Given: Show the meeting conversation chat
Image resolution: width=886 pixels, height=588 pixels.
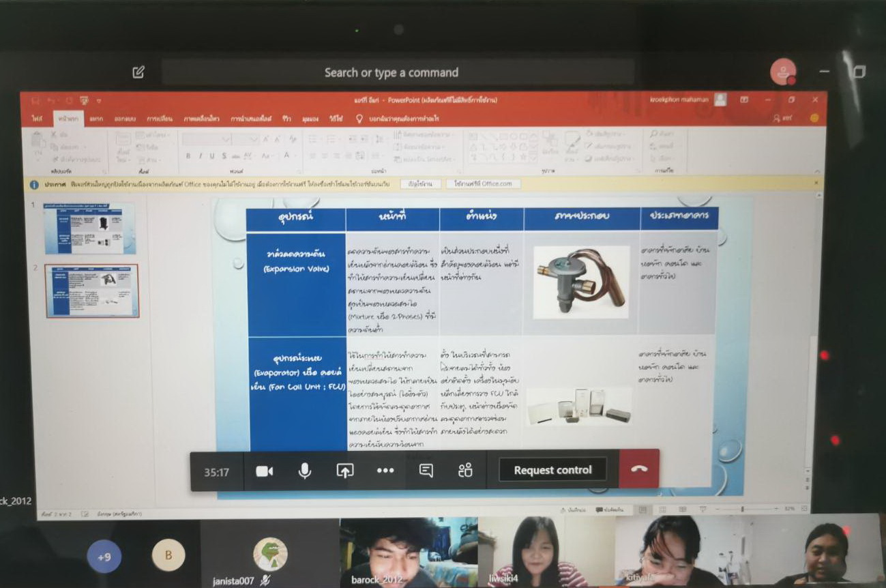Looking at the screenshot, I should tap(426, 471).
